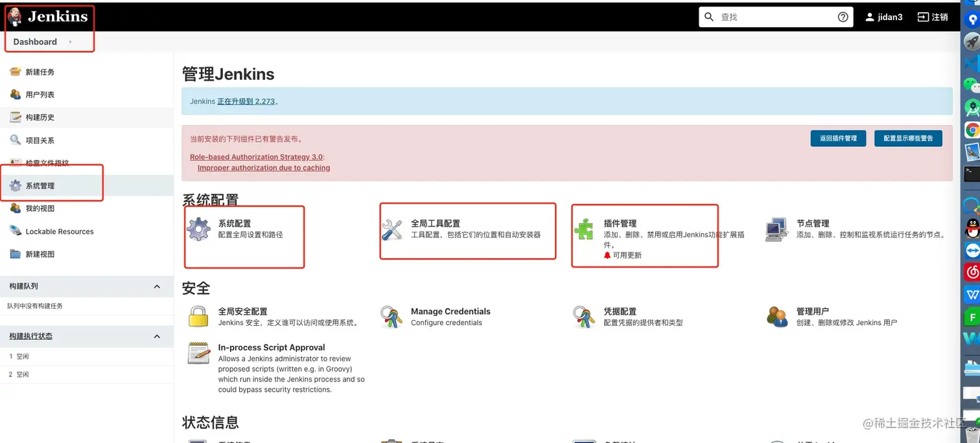The image size is (980, 443).
Task: Click the Manage Credentials keys icon
Action: tap(391, 317)
